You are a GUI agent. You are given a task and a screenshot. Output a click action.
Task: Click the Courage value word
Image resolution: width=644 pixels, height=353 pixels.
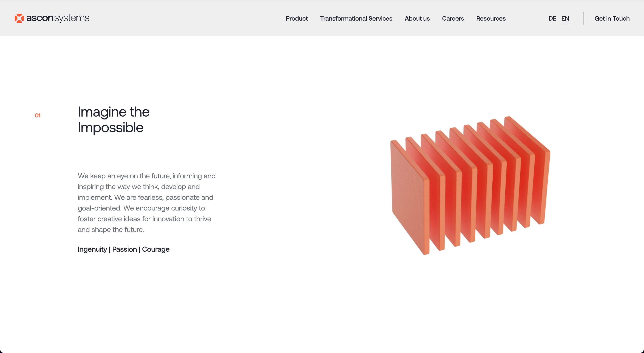(155, 249)
